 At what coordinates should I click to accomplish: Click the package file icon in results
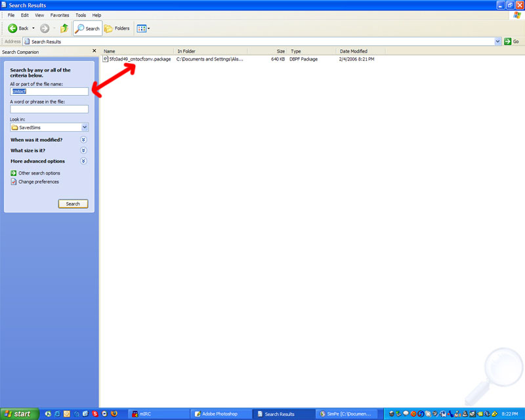pyautogui.click(x=106, y=59)
